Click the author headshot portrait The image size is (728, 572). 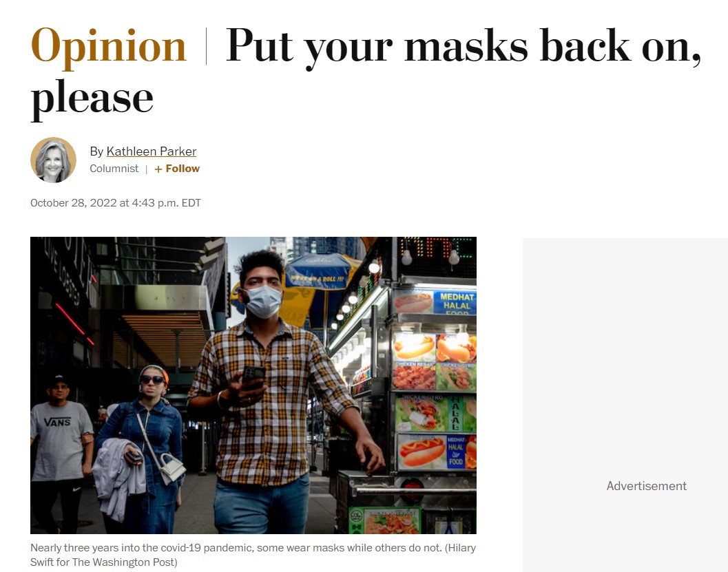[x=54, y=160]
